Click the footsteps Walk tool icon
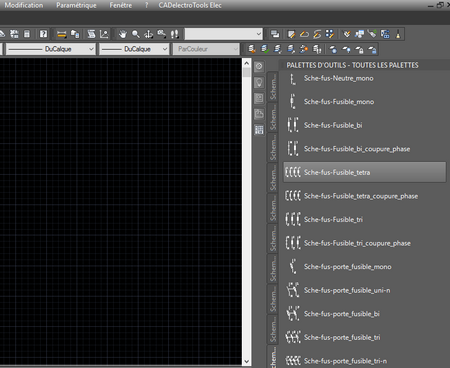This screenshot has height=368, width=450. 174,34
